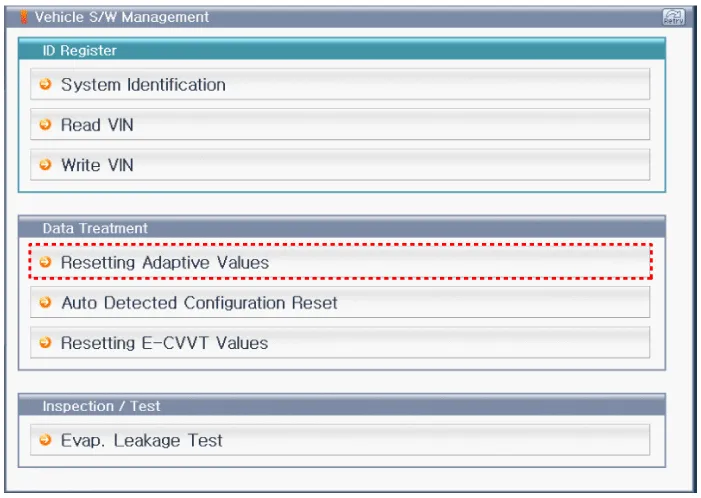Click the arrow icon beside Resetting Adaptive Values
Screen dimensions: 701x498
point(45,262)
